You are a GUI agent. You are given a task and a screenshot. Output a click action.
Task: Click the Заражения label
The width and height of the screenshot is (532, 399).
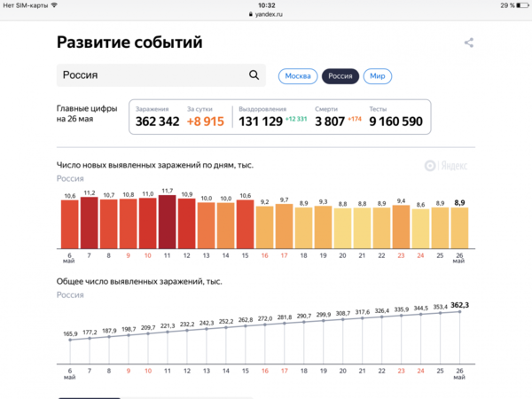[x=152, y=109]
